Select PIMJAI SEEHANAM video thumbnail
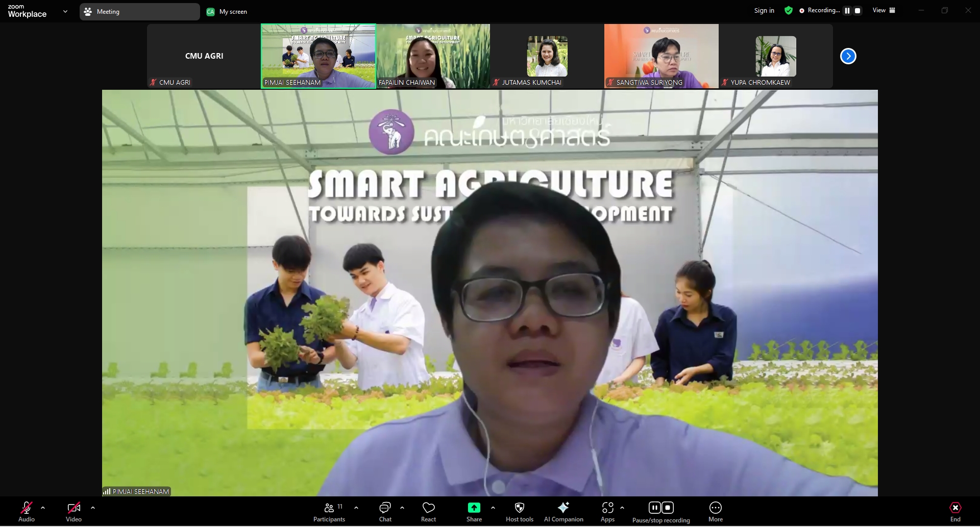 point(318,56)
